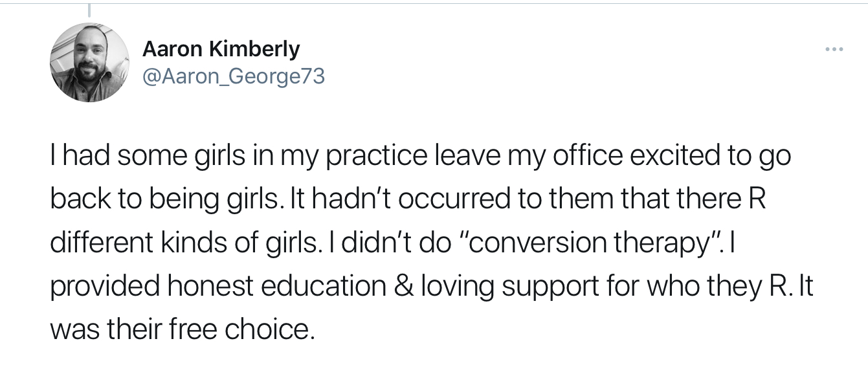Open the Aaron Kimberly display name link

click(x=221, y=49)
